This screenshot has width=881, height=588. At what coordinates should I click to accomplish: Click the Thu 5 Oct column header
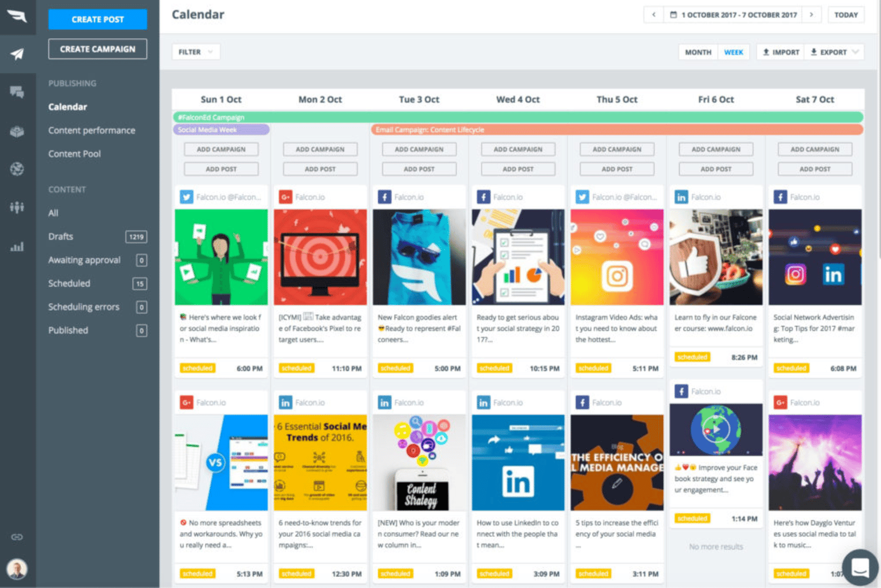[x=617, y=100]
